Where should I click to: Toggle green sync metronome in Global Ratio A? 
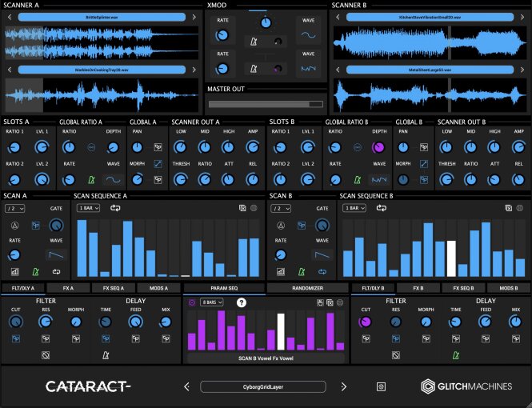click(x=91, y=179)
